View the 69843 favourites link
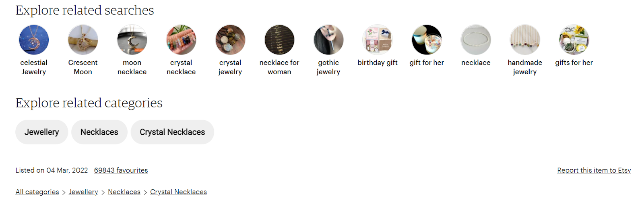This screenshot has height=223, width=644. [121, 170]
